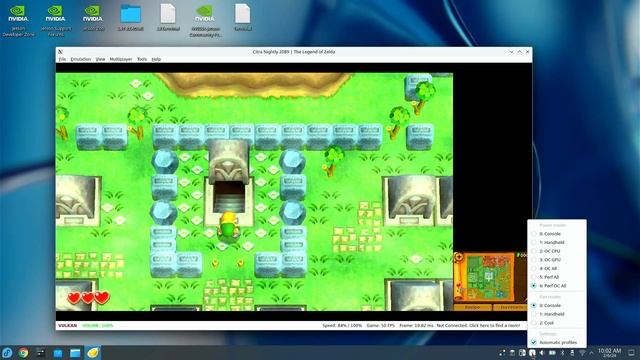Click Link standing at the stairway entrance
Screen dimensions: 640x360
pos(229,226)
